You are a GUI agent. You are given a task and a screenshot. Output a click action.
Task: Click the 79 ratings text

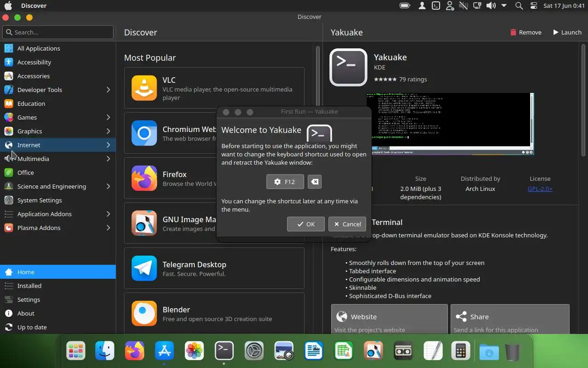[x=413, y=79]
